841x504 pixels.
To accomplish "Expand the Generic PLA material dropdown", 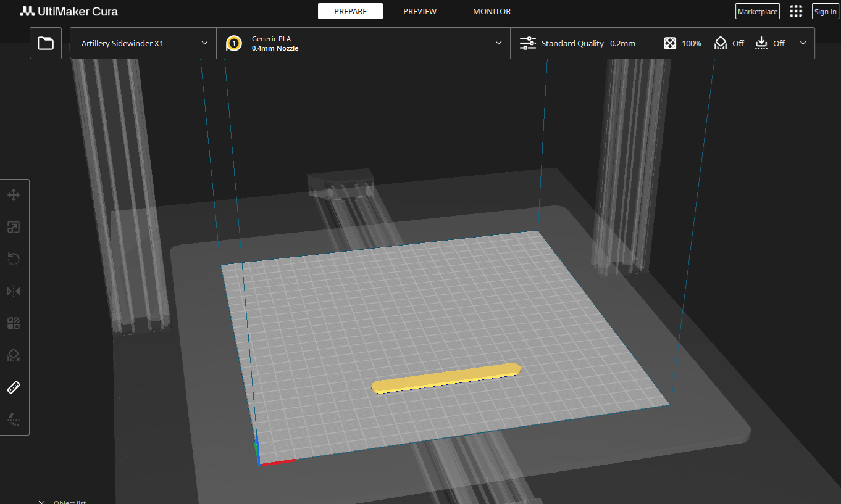I will [x=363, y=43].
